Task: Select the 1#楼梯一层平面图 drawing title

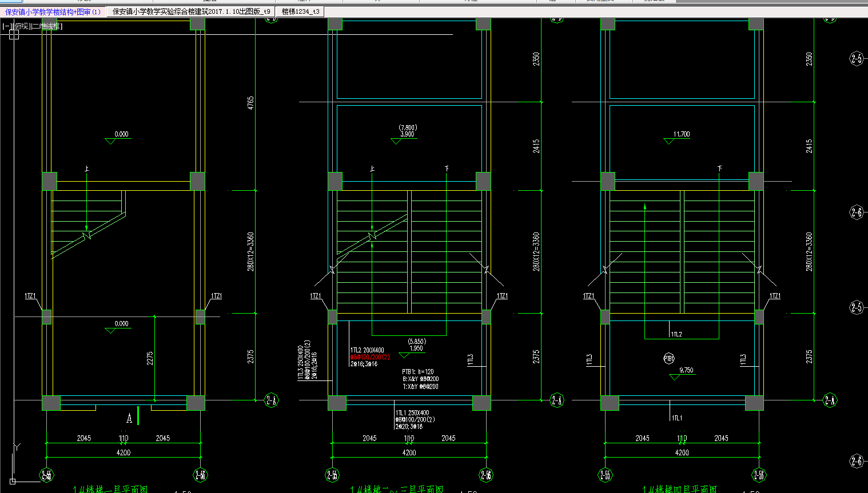Action: tap(110, 489)
